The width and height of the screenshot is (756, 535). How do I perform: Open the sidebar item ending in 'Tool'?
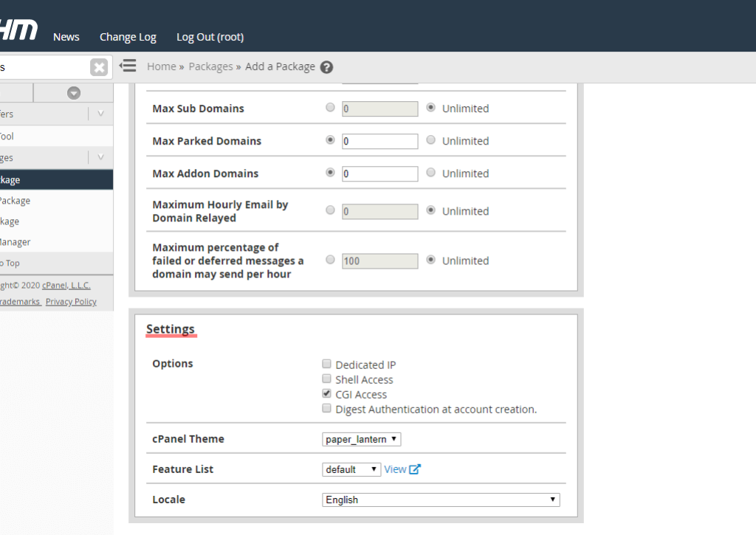point(56,136)
